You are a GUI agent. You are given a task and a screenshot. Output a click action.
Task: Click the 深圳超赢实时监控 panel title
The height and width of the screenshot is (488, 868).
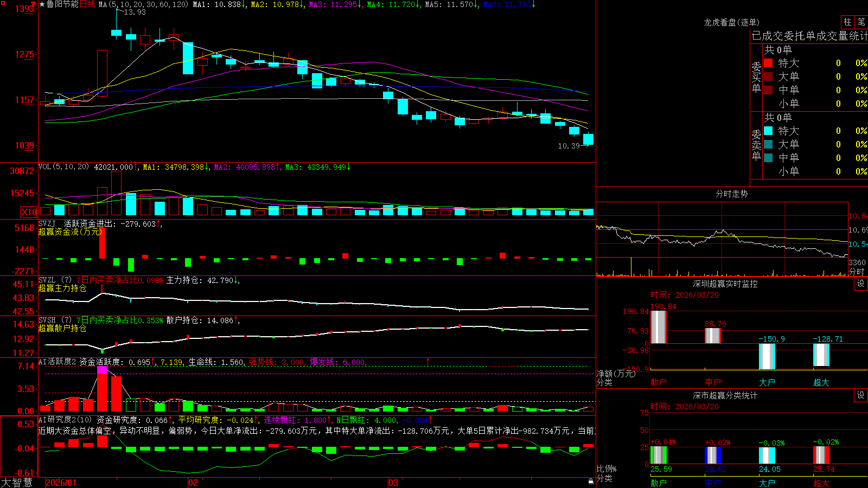[725, 284]
